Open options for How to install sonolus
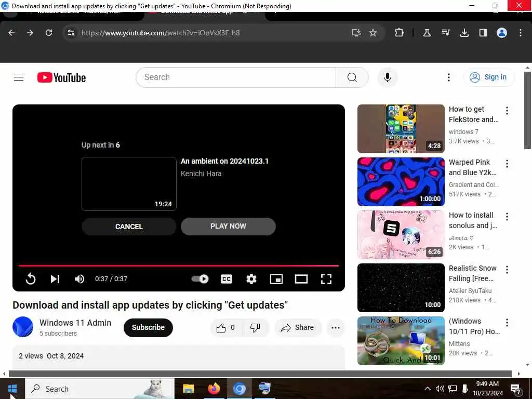Image resolution: width=532 pixels, height=399 pixels. 507,217
